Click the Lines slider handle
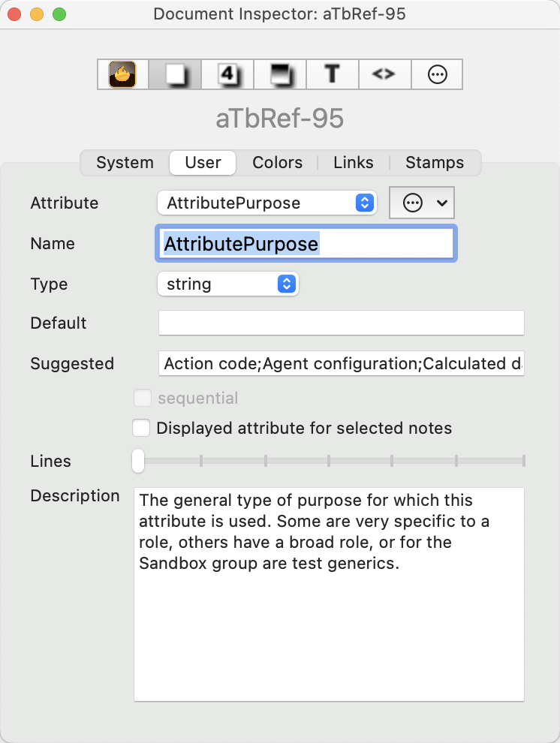This screenshot has height=743, width=560. pyautogui.click(x=138, y=461)
